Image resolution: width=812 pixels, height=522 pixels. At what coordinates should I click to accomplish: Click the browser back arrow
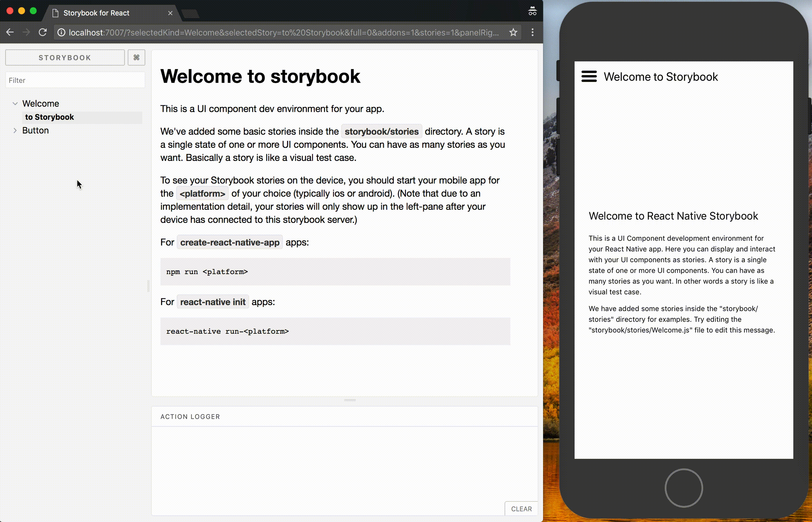pos(10,32)
